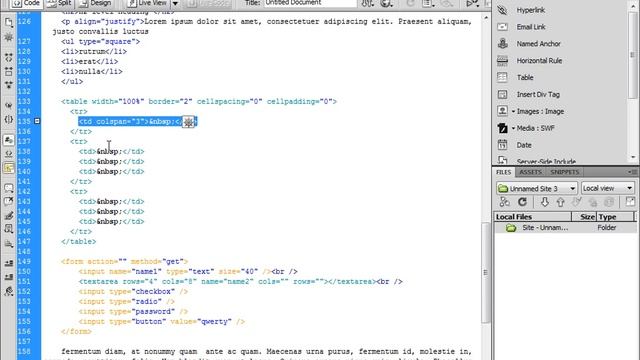Click the Put Files up arrow icon
This screenshot has width=640, height=360.
(x=560, y=202)
